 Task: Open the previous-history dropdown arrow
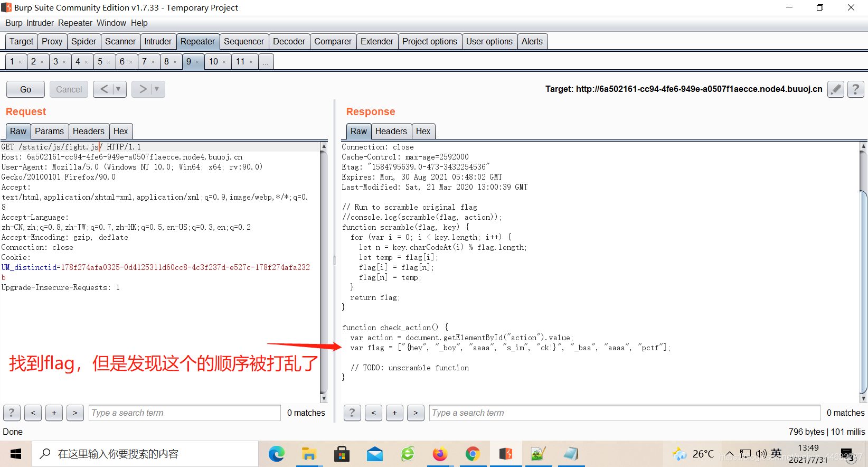point(119,89)
